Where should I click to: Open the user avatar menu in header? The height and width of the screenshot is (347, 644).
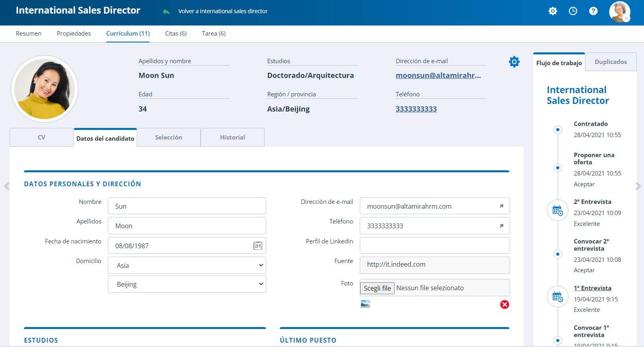pos(620,12)
